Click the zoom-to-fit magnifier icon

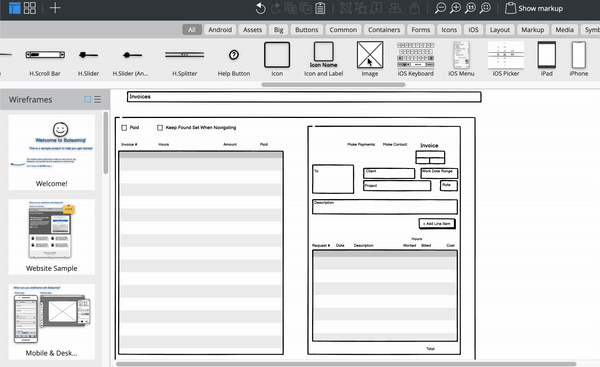pyautogui.click(x=485, y=8)
